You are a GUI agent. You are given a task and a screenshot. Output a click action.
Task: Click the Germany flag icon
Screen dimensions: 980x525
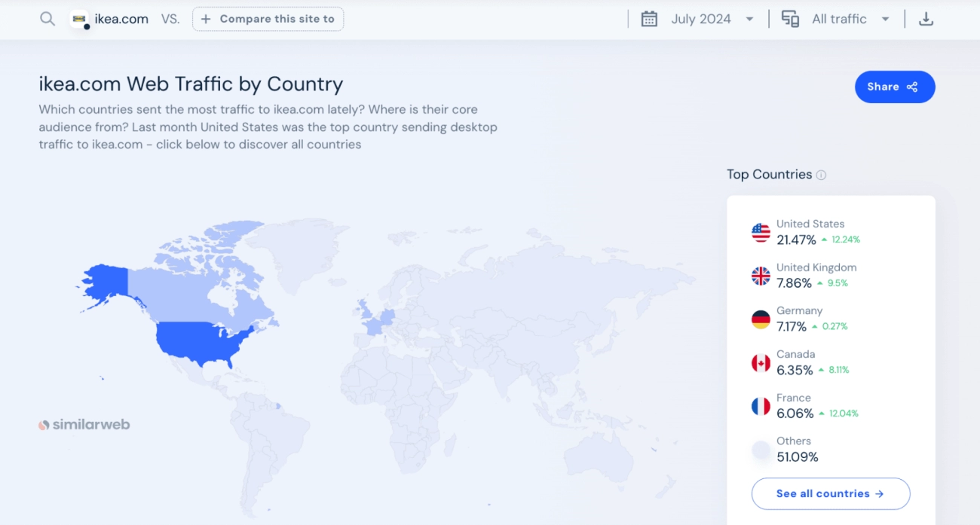pos(759,318)
